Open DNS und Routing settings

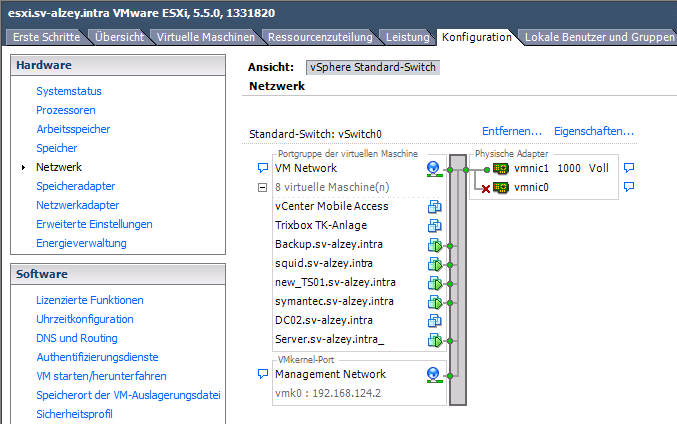77,338
